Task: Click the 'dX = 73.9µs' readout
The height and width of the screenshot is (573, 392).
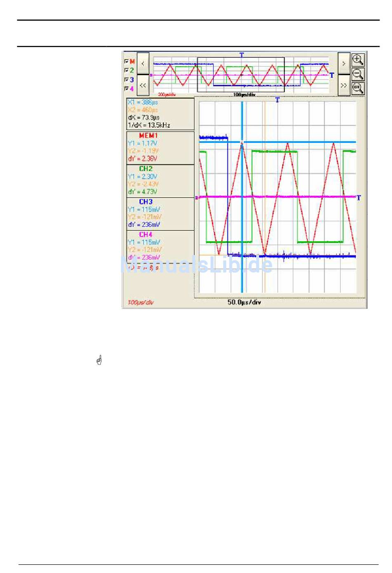Action: (x=144, y=118)
